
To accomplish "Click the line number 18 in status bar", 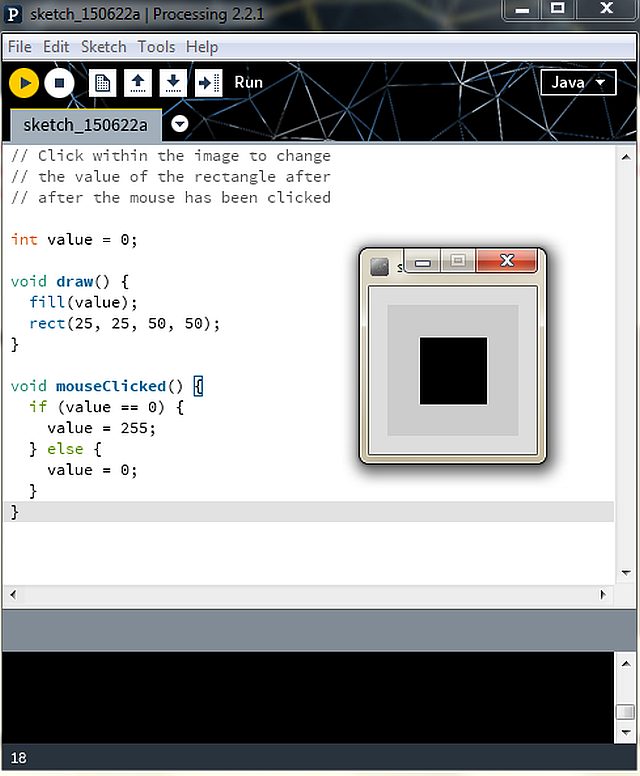I will 19,758.
